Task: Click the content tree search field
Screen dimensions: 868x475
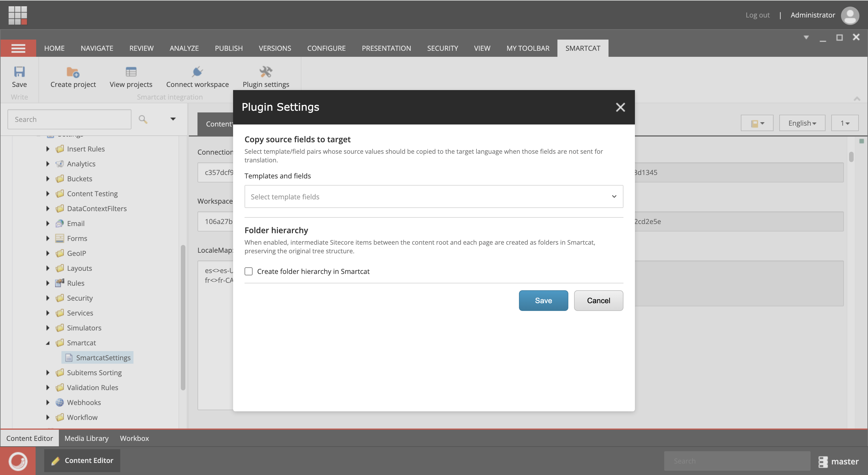Action: coord(69,119)
